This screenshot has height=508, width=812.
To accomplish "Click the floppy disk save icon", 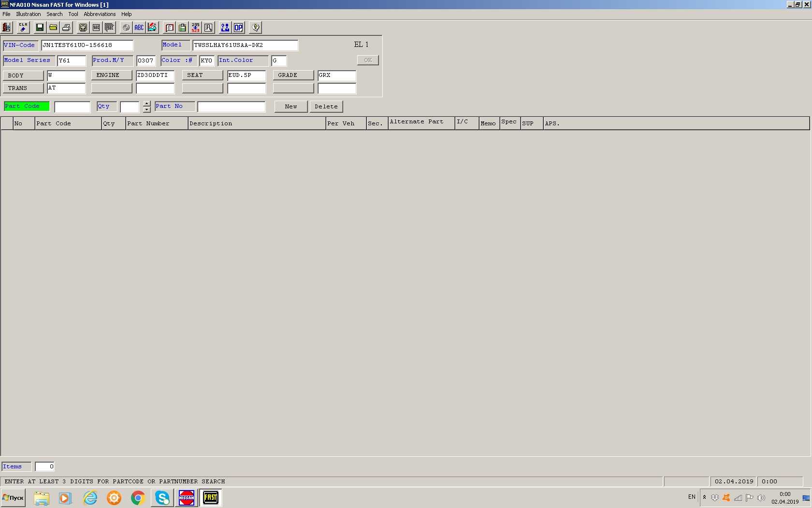I will [40, 28].
